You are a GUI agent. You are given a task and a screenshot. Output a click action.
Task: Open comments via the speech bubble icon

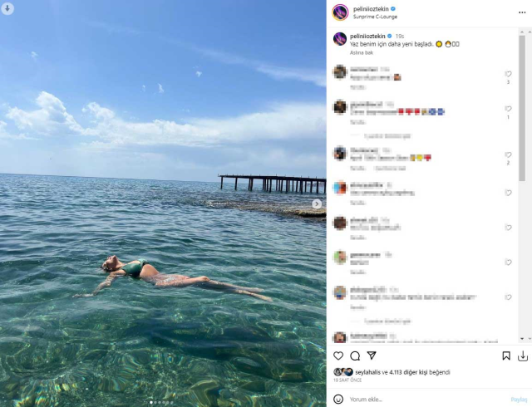[x=355, y=356]
